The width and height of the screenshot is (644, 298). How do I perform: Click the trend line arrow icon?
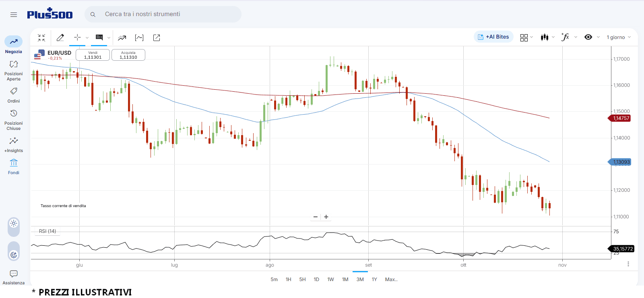click(122, 38)
